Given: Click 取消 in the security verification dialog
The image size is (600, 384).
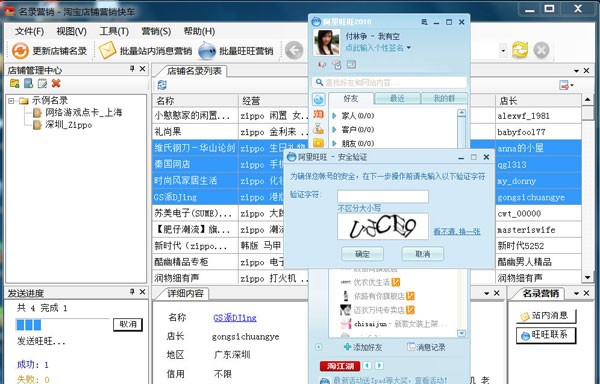Looking at the screenshot, I should (x=422, y=254).
